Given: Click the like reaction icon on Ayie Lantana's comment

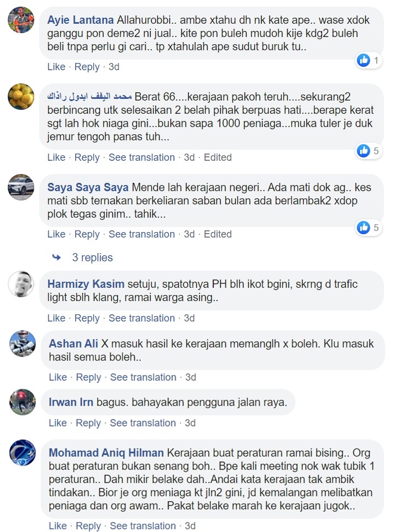Looking at the screenshot, I should click(363, 60).
